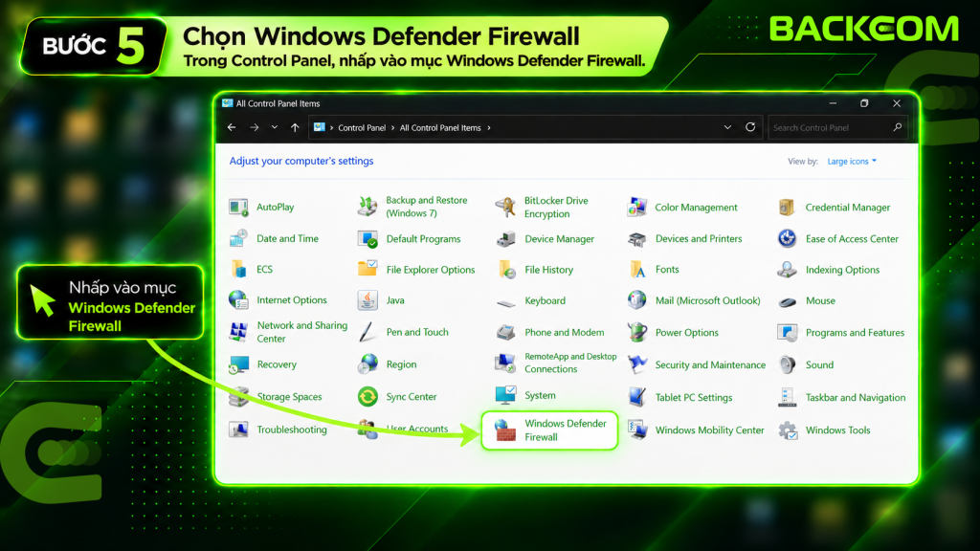Image resolution: width=980 pixels, height=551 pixels.
Task: Open recent locations dropdown arrow
Action: click(275, 127)
